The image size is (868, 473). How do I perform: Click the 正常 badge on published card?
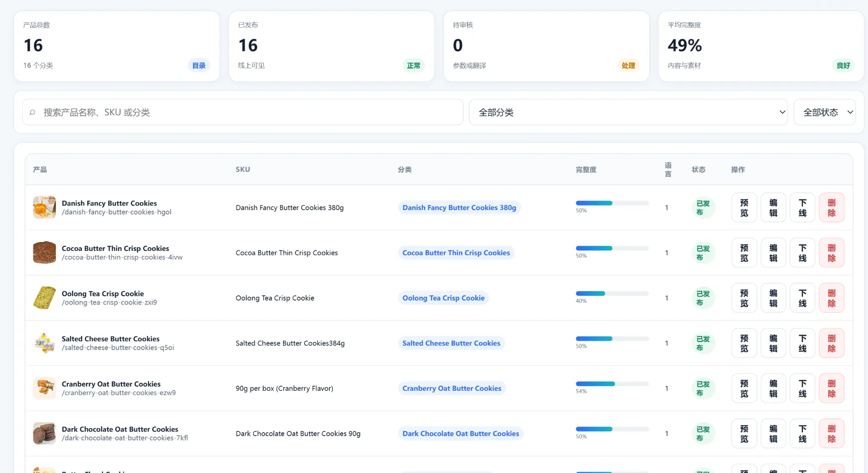pyautogui.click(x=414, y=66)
